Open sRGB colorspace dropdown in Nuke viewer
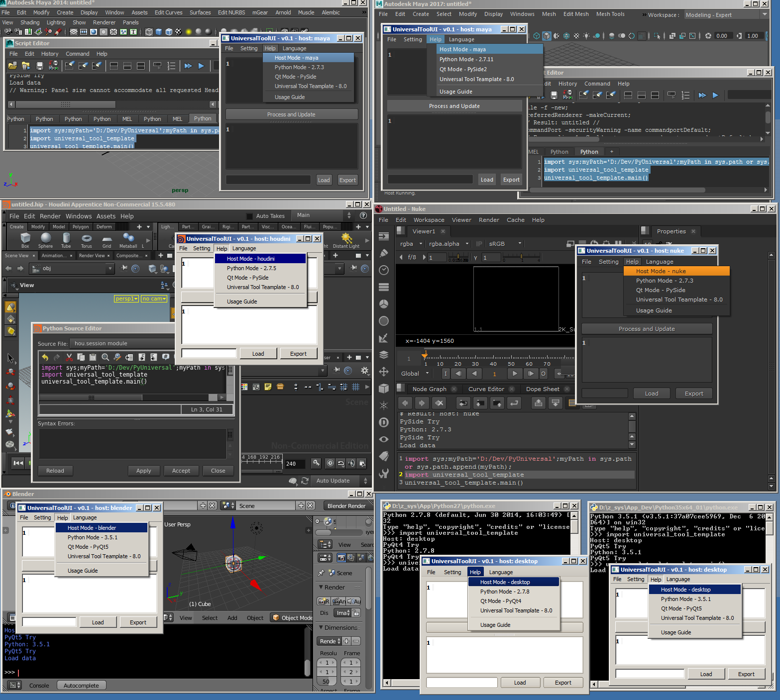780x700 pixels. [x=505, y=244]
